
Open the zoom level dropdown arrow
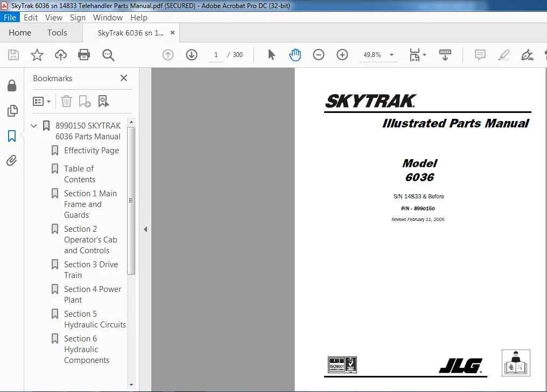click(x=392, y=55)
